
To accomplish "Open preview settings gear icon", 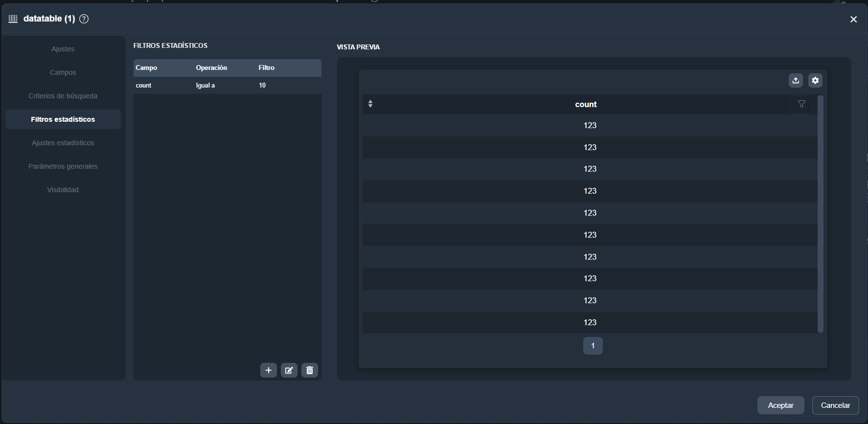I will [x=815, y=81].
